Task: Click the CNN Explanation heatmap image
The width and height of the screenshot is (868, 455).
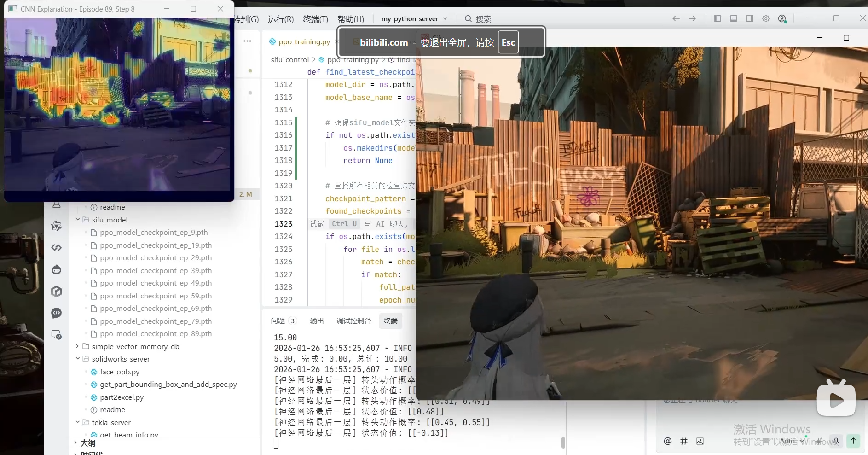Action: click(x=117, y=104)
